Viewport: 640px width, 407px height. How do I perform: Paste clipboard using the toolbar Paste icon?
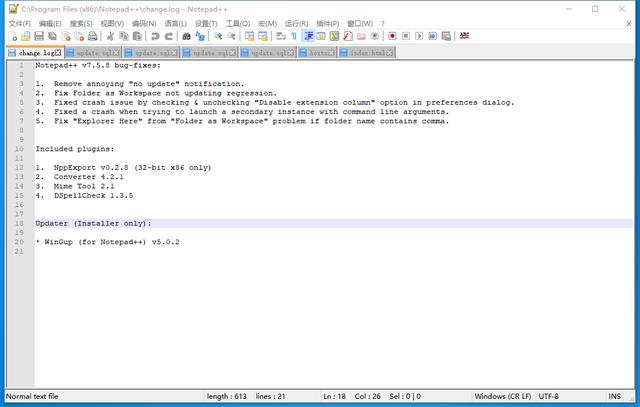pos(137,36)
